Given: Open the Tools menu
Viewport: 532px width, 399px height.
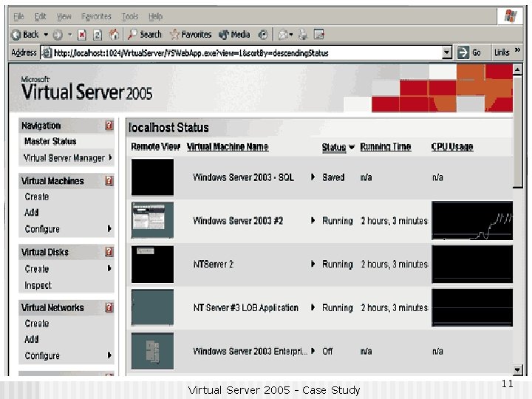Looking at the screenshot, I should tap(130, 16).
